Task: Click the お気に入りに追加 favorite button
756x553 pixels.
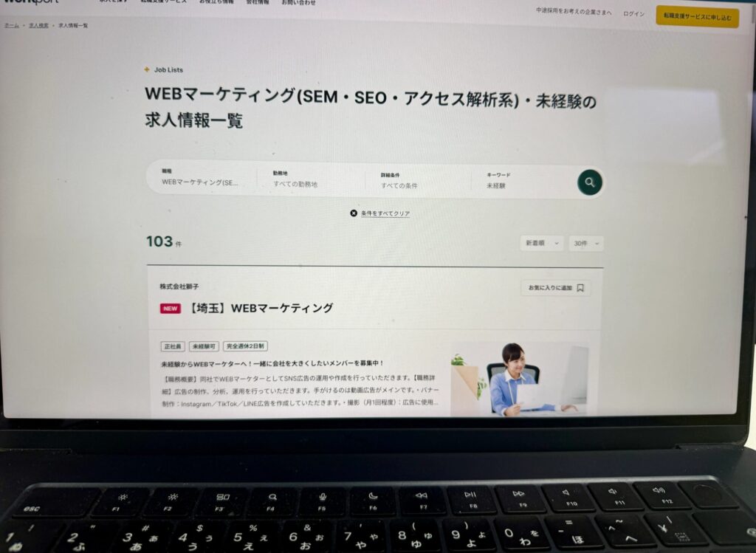Action: click(x=556, y=288)
